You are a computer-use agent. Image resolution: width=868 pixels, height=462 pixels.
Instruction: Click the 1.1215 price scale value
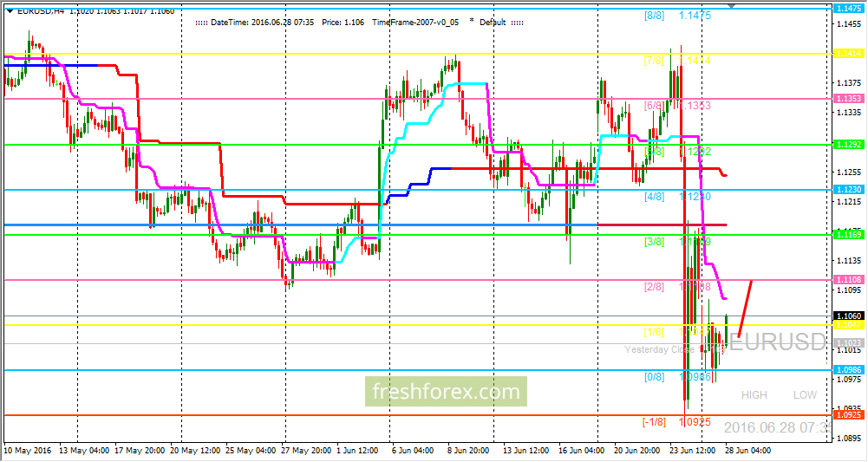[x=850, y=202]
